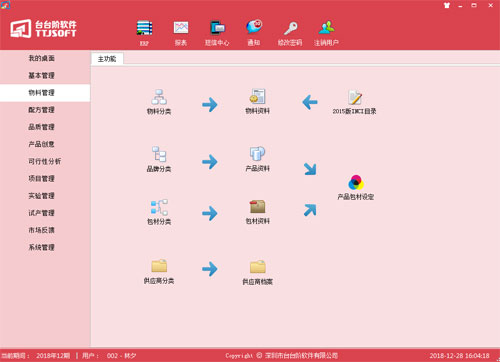
Task: Open 供应商档案 supplier archive folder
Action: point(258,267)
